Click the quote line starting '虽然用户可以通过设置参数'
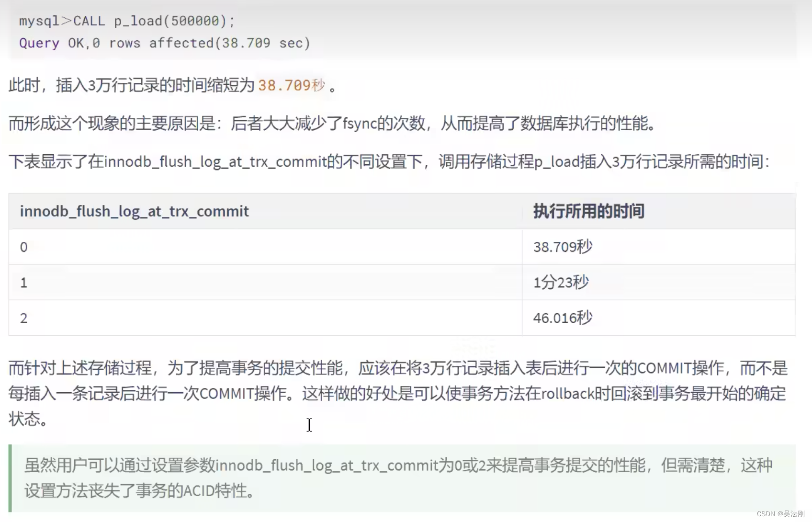This screenshot has height=522, width=812. pyautogui.click(x=398, y=465)
